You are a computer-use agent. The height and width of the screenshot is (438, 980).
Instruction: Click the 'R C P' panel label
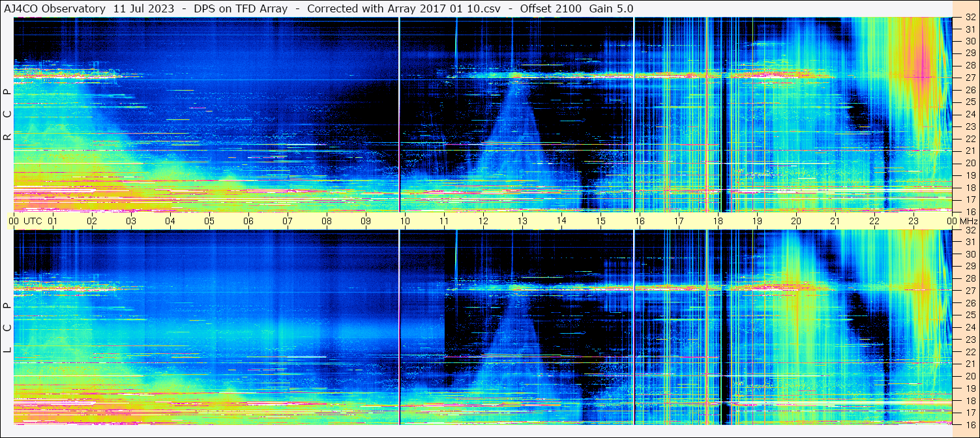pyautogui.click(x=7, y=115)
